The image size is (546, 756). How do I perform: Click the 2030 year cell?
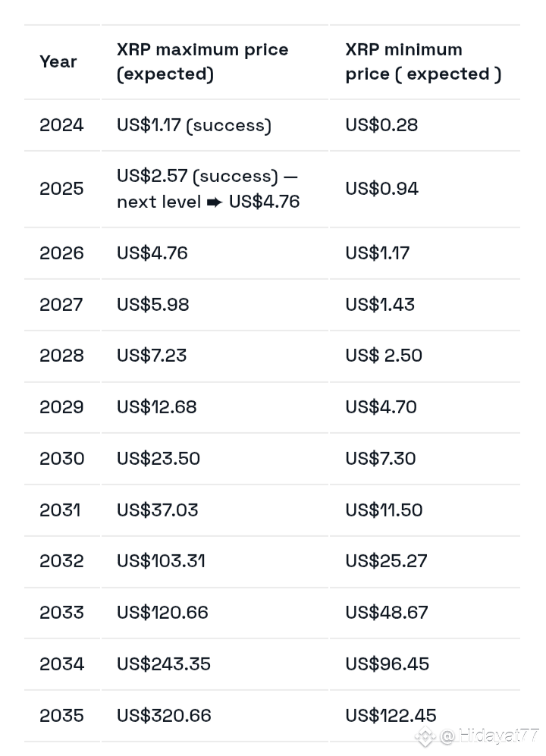pyautogui.click(x=61, y=459)
